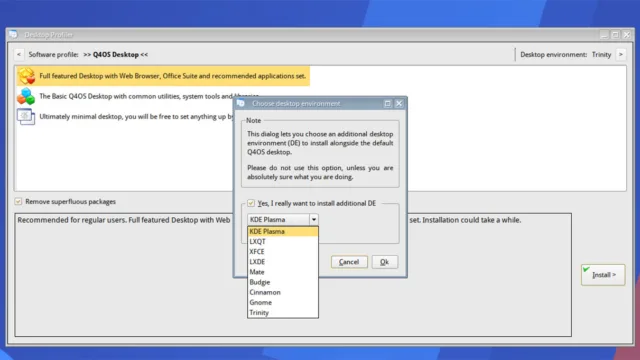
Task: Click the Trinity desktop environment label
Action: (x=601, y=54)
